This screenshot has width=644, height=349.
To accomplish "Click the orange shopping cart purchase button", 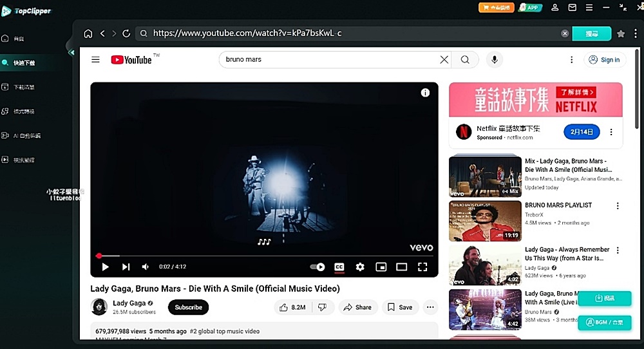I will (x=496, y=7).
